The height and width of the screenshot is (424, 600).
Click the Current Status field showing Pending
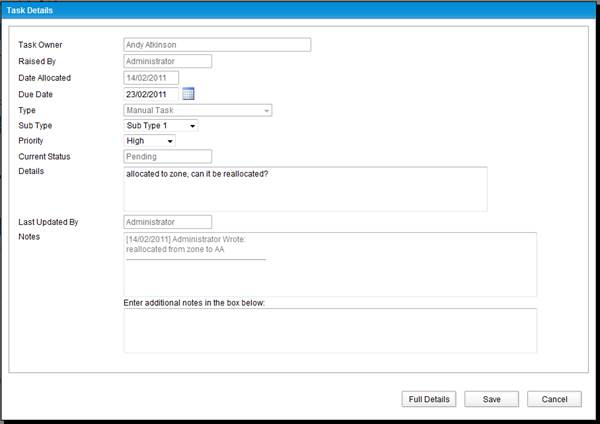coord(168,157)
